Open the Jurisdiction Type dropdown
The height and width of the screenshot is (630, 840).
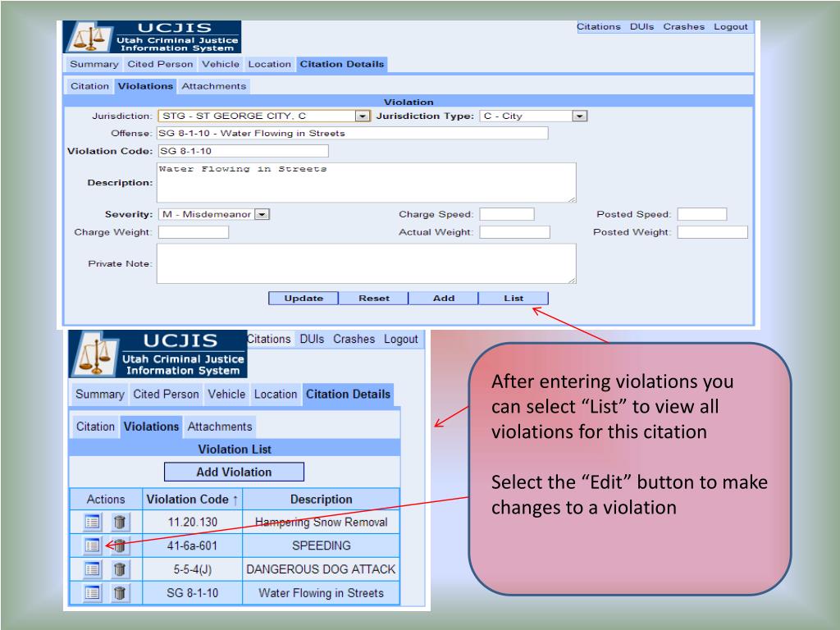pos(579,116)
